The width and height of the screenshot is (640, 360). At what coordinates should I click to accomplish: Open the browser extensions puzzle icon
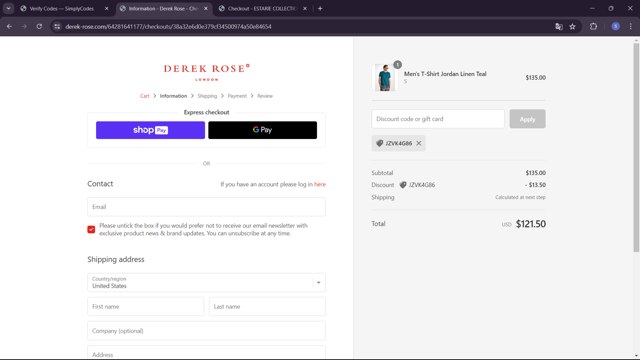click(x=593, y=27)
